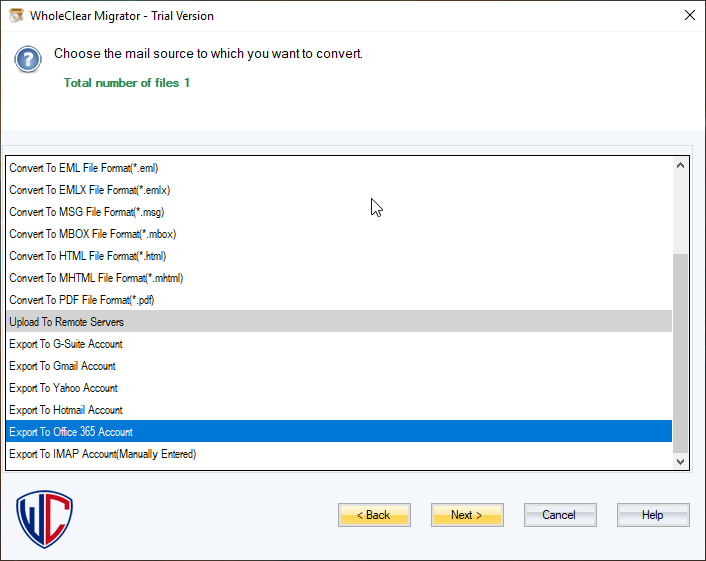The width and height of the screenshot is (706, 561).
Task: Close the WholeClear Migrator window
Action: click(x=689, y=15)
